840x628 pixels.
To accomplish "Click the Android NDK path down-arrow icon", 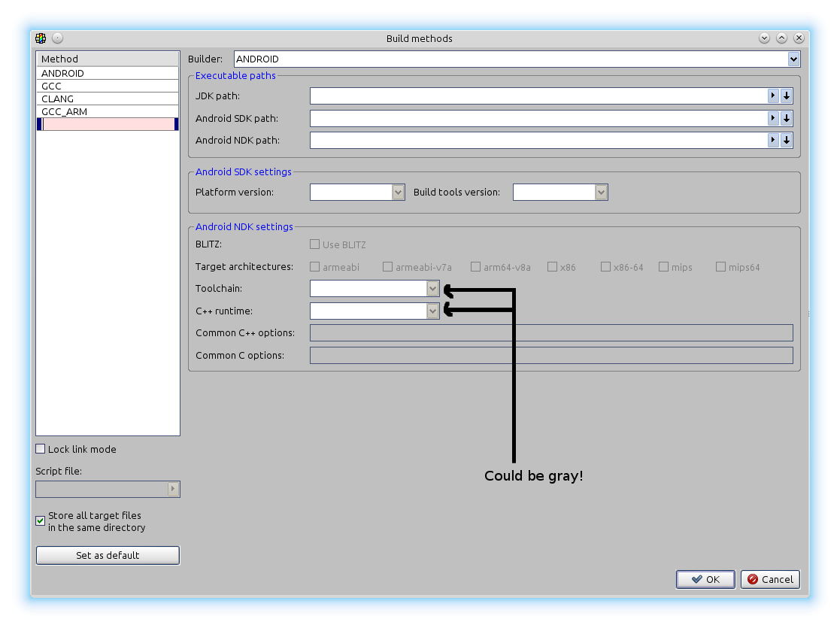I will (786, 140).
